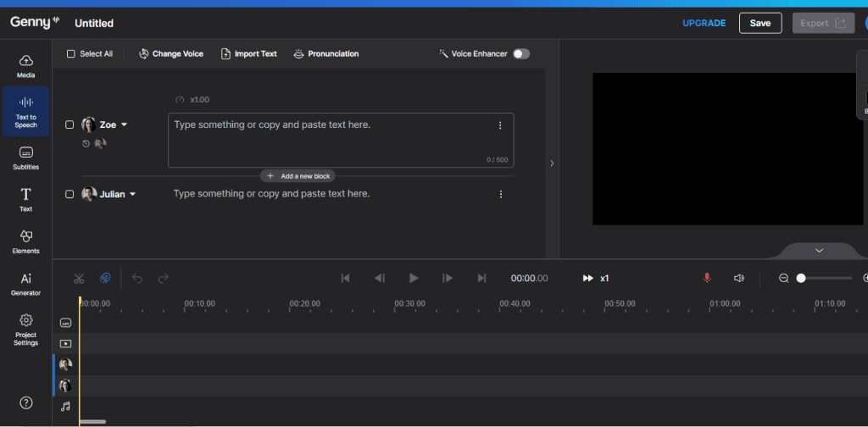Click the Pronunciation toolbar icon
The width and height of the screenshot is (868, 427).
(298, 54)
